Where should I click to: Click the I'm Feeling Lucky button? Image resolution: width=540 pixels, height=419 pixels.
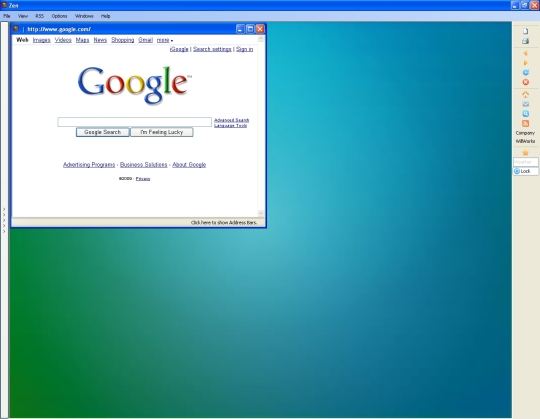(162, 132)
